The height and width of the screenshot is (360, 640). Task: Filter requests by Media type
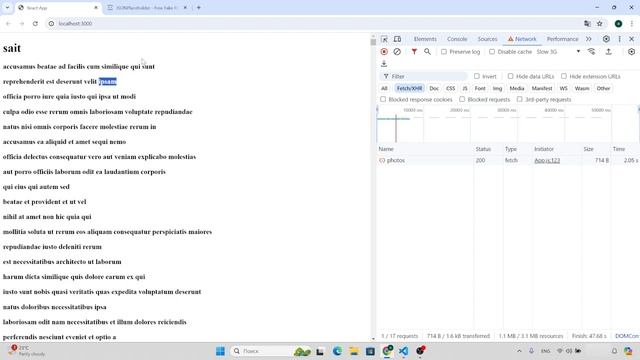pyautogui.click(x=517, y=88)
